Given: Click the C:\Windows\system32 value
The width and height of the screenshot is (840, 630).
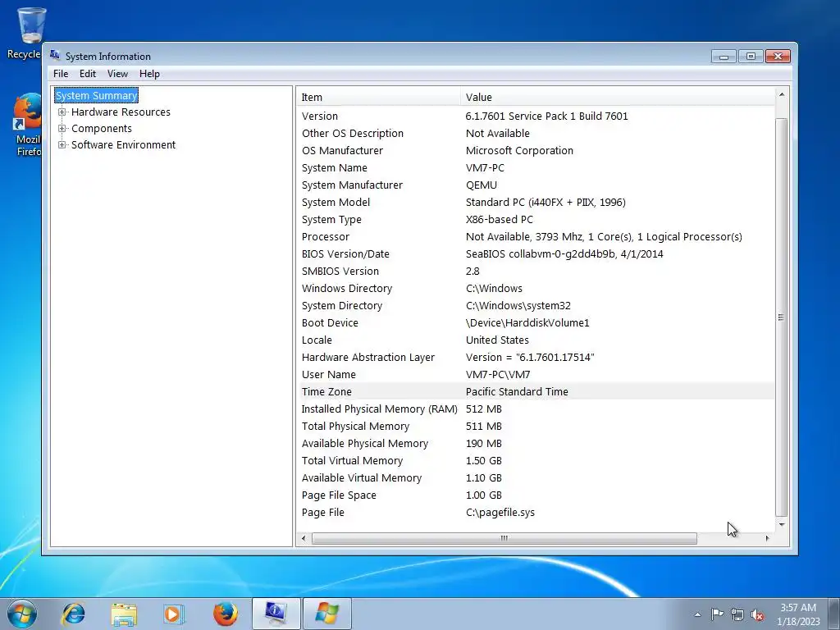Looking at the screenshot, I should pyautogui.click(x=518, y=305).
